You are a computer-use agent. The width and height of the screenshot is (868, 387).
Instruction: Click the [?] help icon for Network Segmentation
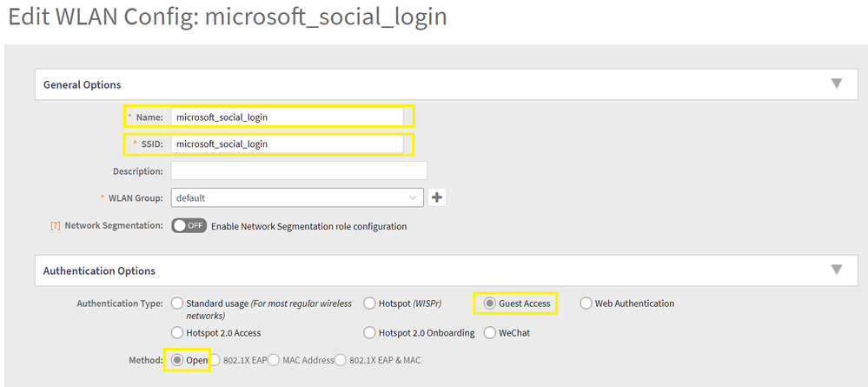tap(56, 226)
